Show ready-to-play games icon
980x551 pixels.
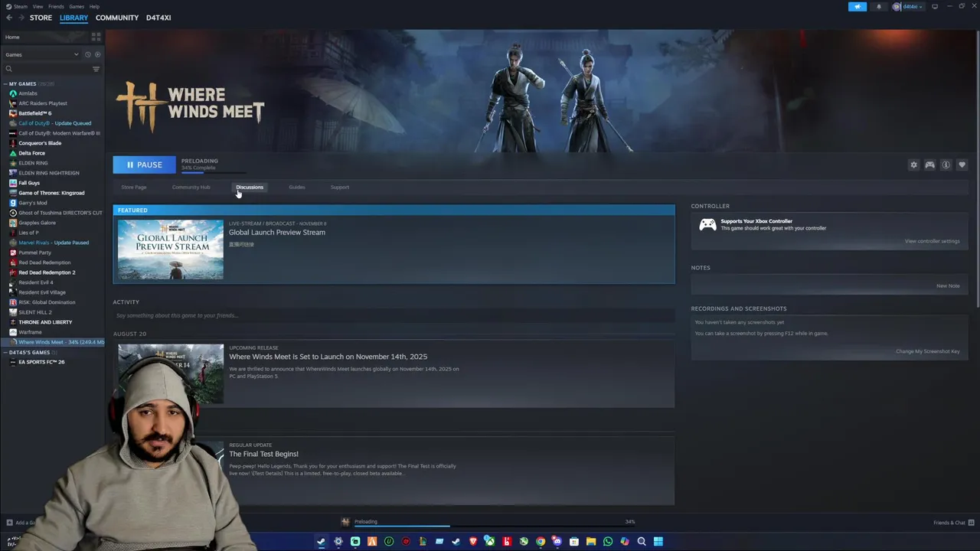96,54
